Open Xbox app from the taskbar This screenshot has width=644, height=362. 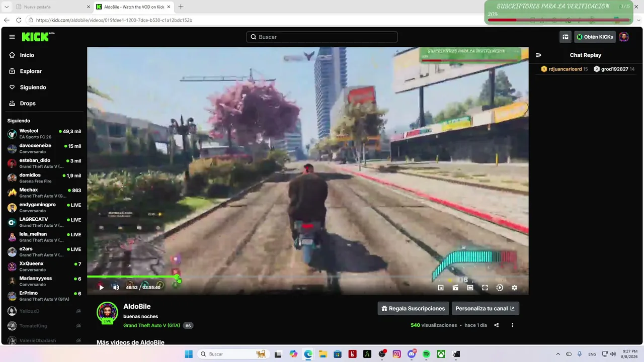pyautogui.click(x=441, y=354)
